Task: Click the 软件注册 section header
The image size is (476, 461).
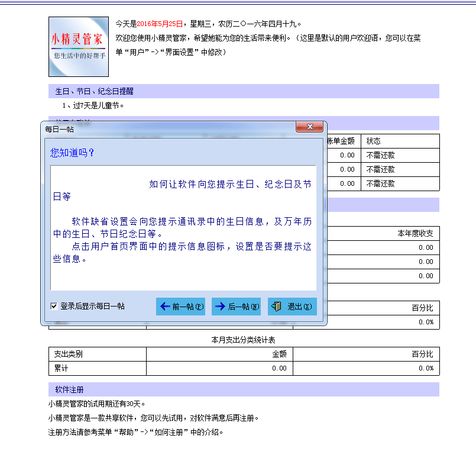Action: coord(244,389)
